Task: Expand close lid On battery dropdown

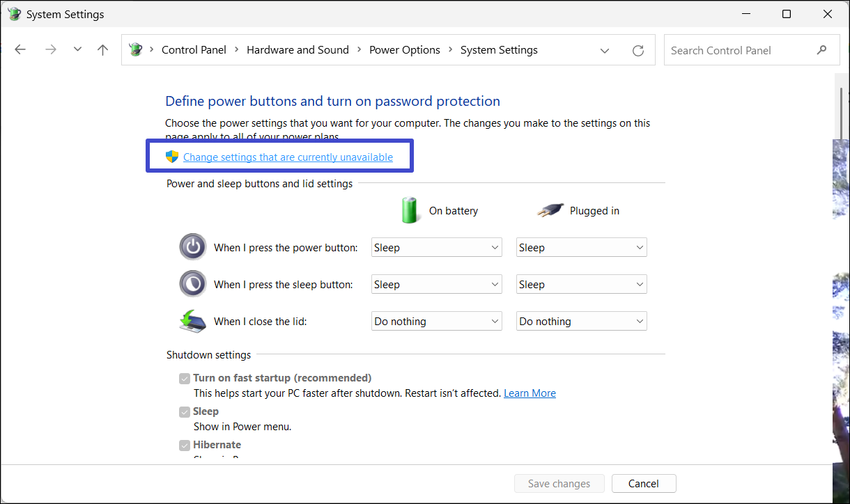Action: click(x=436, y=321)
